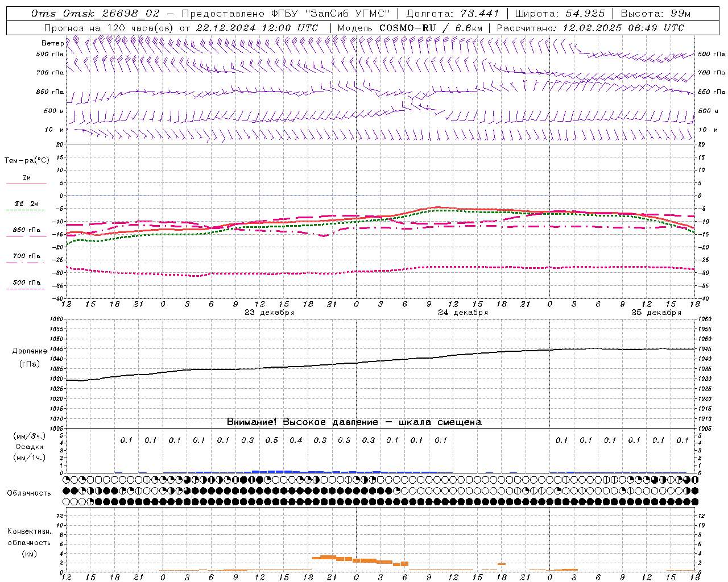Click the Ветер panel label
This screenshot has height=582, width=728.
[x=52, y=43]
